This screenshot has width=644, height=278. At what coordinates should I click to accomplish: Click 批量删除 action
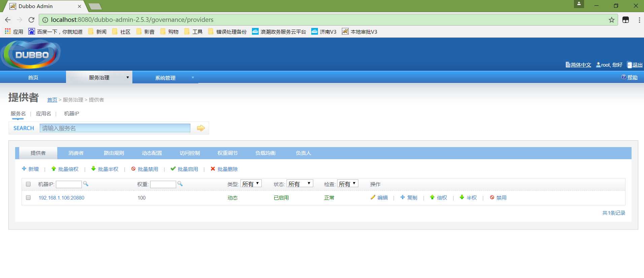[x=224, y=169]
